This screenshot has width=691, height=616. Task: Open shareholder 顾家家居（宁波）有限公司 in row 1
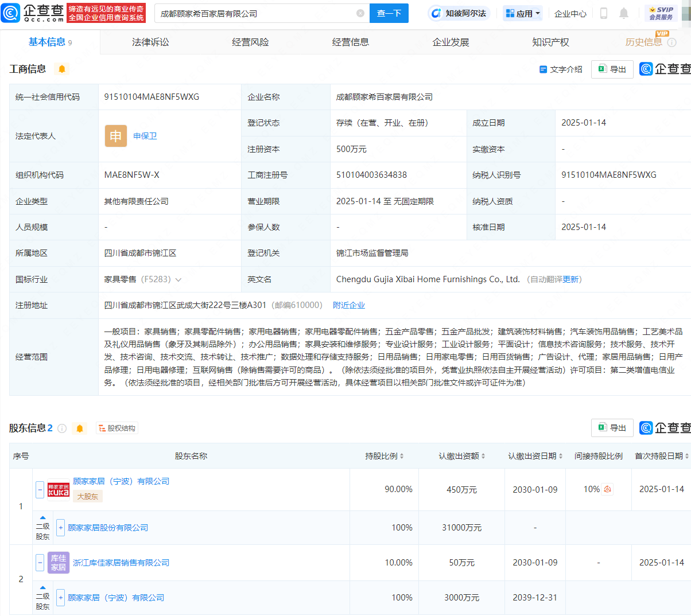click(x=121, y=481)
